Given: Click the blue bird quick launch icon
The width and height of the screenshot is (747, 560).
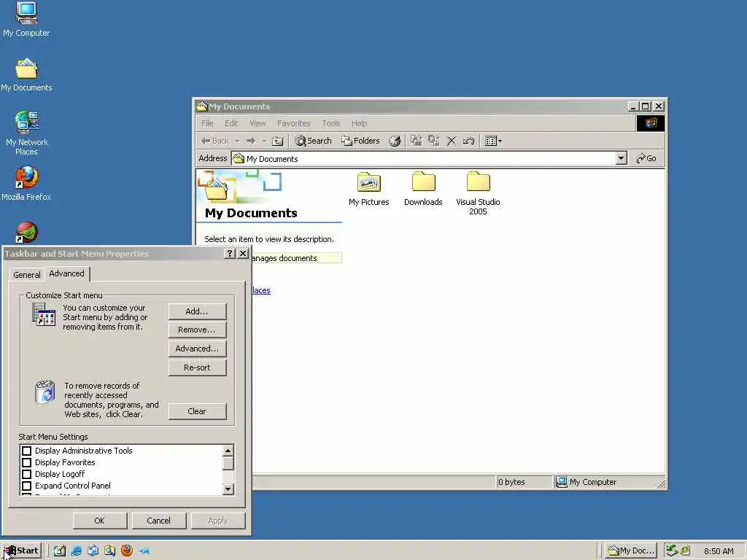Looking at the screenshot, I should pyautogui.click(x=144, y=551).
